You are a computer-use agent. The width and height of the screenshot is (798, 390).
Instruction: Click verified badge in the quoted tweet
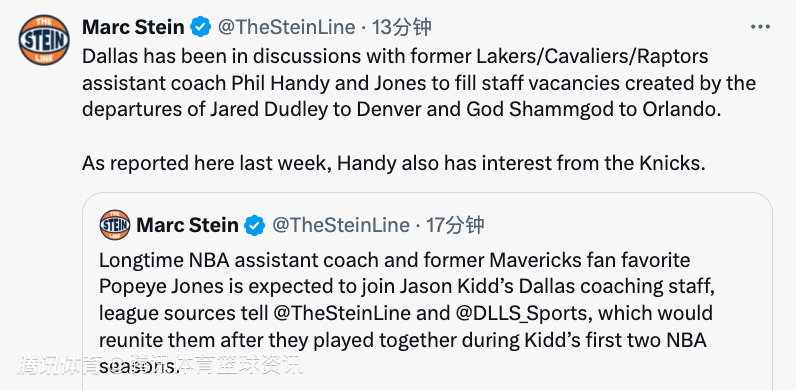tap(254, 225)
